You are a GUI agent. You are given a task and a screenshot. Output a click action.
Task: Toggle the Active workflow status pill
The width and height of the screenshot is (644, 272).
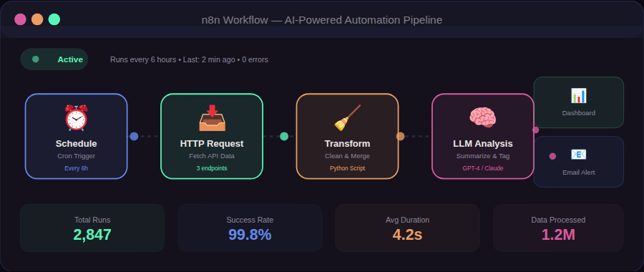click(x=54, y=59)
